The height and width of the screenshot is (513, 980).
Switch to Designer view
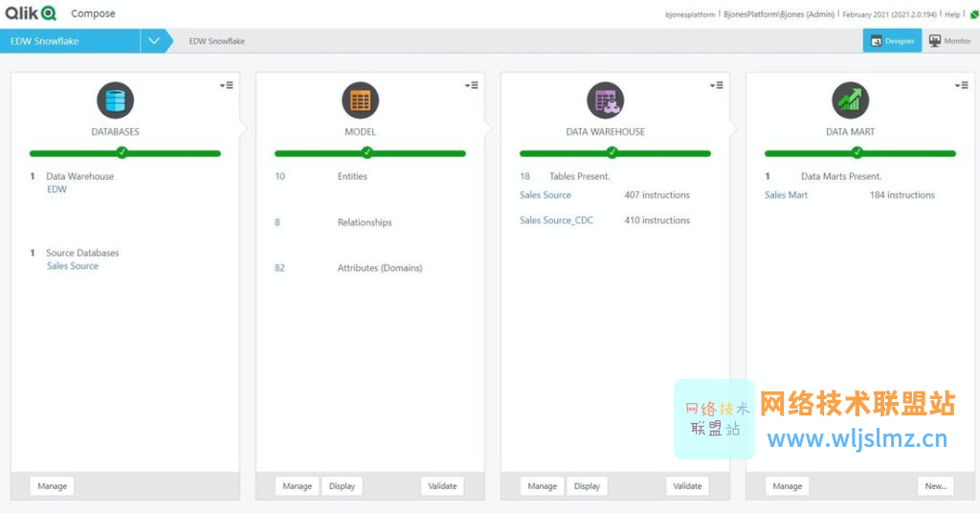893,40
